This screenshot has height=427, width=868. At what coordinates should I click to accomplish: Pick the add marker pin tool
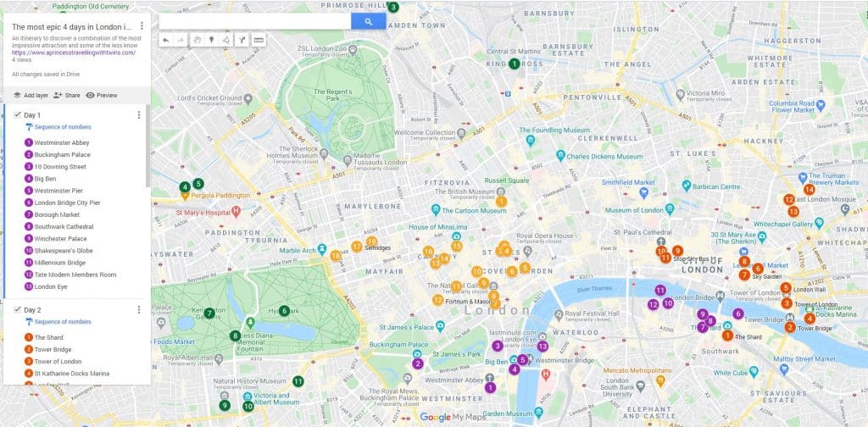(211, 40)
